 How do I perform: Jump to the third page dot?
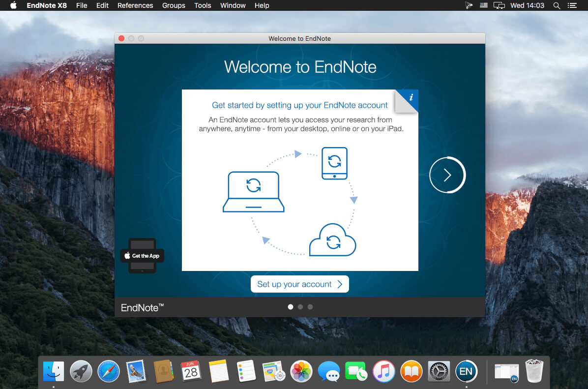pyautogui.click(x=310, y=307)
